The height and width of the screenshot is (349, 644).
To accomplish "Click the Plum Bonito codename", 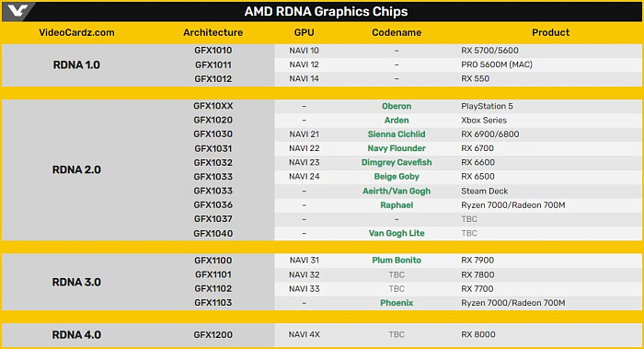I will [x=397, y=261].
